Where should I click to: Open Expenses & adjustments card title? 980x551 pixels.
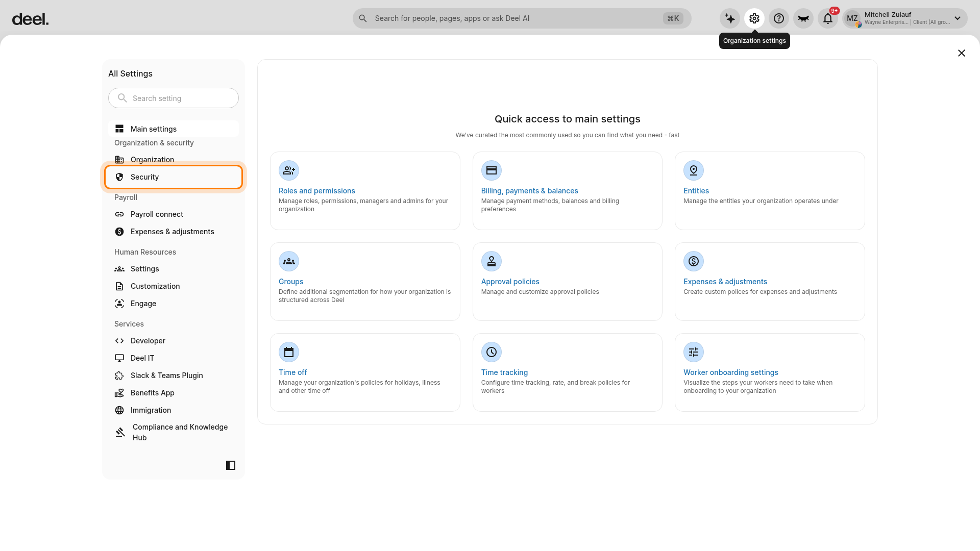click(x=725, y=282)
